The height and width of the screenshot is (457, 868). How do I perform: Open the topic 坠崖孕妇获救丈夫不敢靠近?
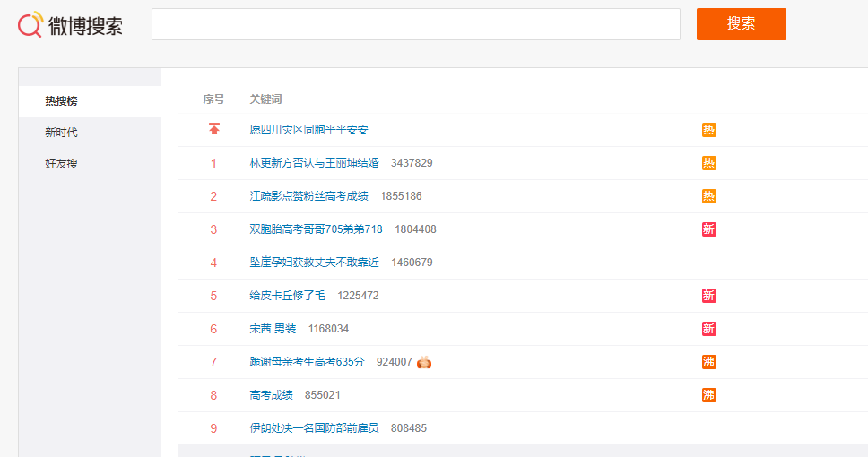[x=314, y=263]
